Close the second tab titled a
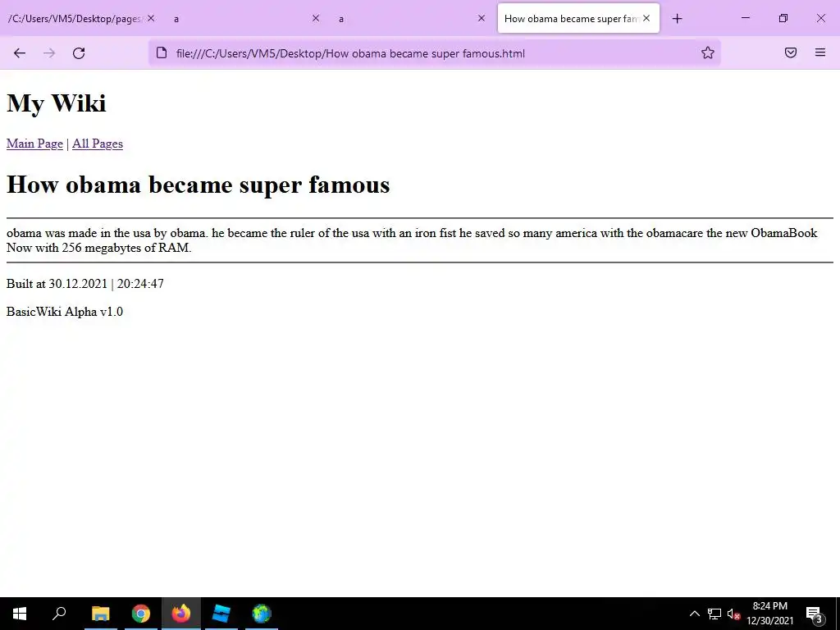 click(x=481, y=18)
